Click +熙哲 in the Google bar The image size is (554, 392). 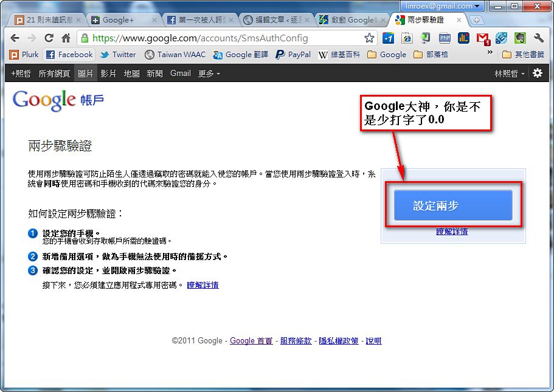[21, 74]
